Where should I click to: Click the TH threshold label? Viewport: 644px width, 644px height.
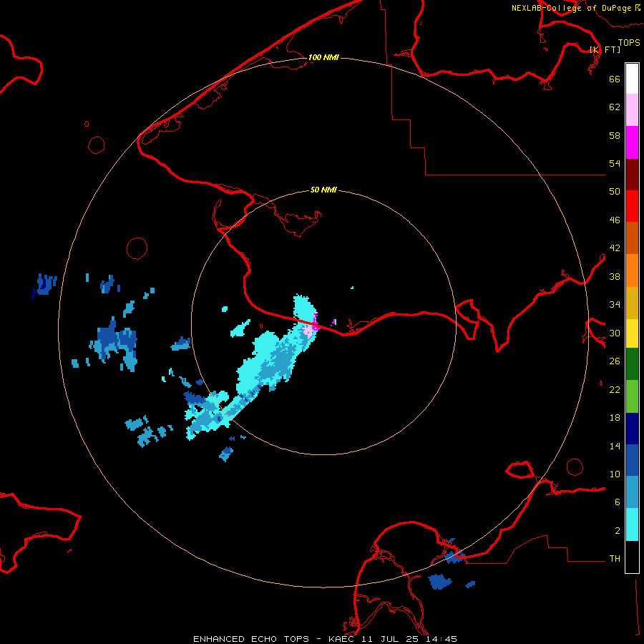coord(615,559)
